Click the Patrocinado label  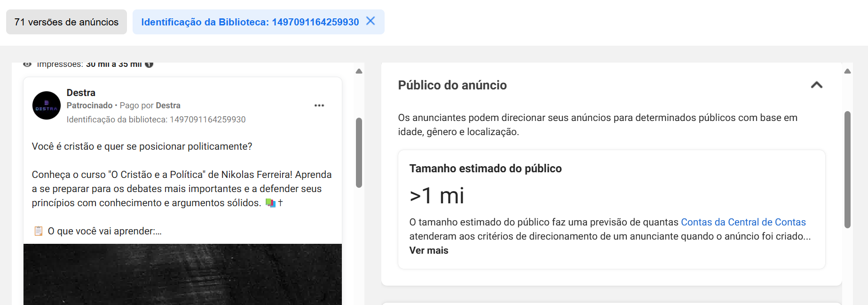(x=89, y=105)
